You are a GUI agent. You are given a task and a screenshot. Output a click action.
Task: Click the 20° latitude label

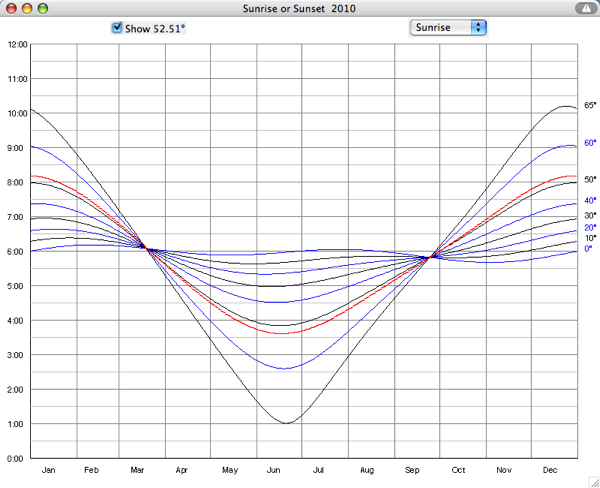[590, 227]
